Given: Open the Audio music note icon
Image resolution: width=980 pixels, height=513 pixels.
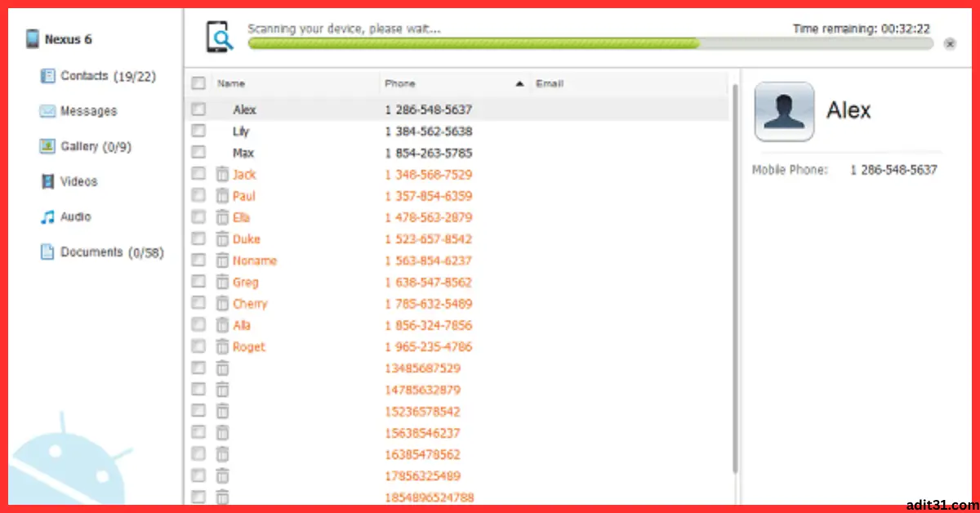Looking at the screenshot, I should [47, 216].
